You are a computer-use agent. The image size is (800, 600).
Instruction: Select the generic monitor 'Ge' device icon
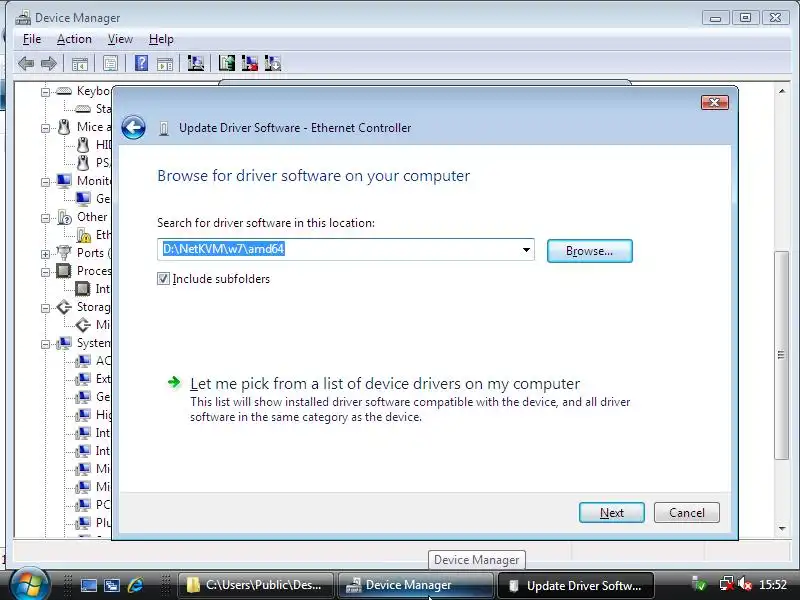coord(83,198)
